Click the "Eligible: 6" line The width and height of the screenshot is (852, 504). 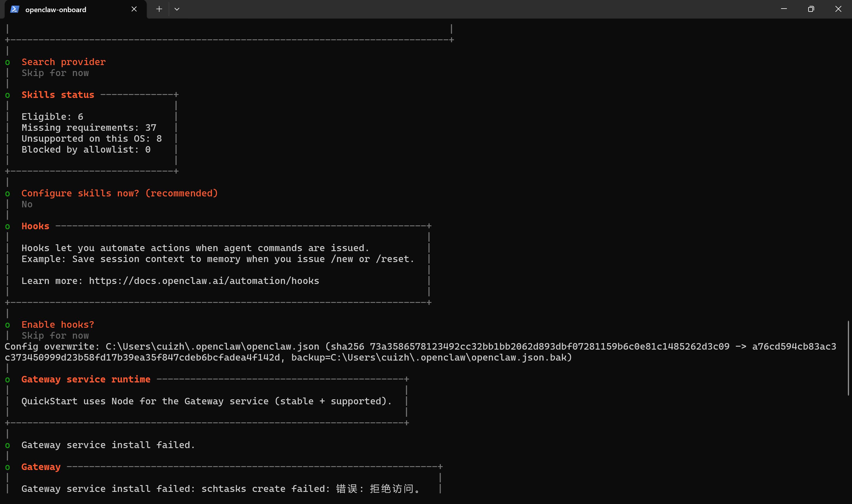[52, 117]
